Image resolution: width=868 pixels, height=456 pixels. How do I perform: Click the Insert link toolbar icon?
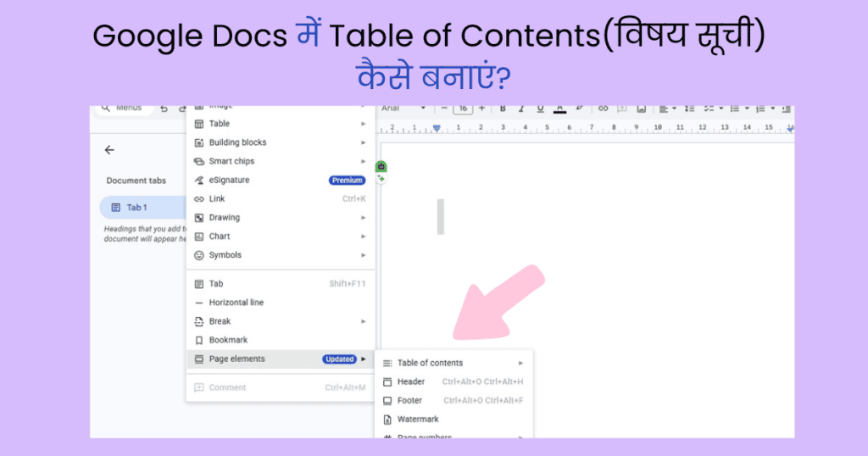click(x=603, y=109)
